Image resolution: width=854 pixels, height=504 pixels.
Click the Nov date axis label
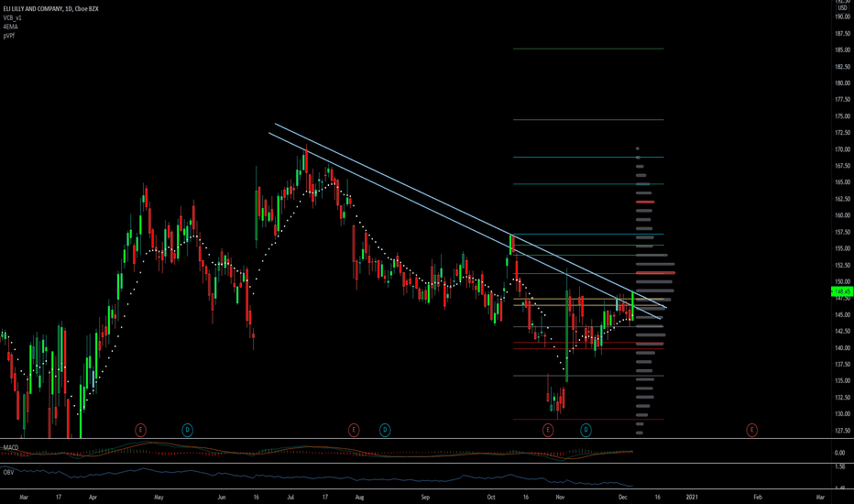tap(560, 497)
